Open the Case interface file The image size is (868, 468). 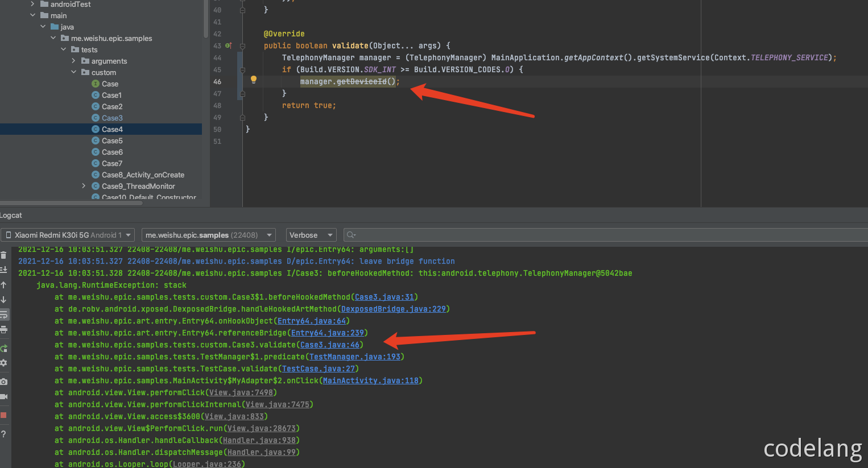coord(110,84)
